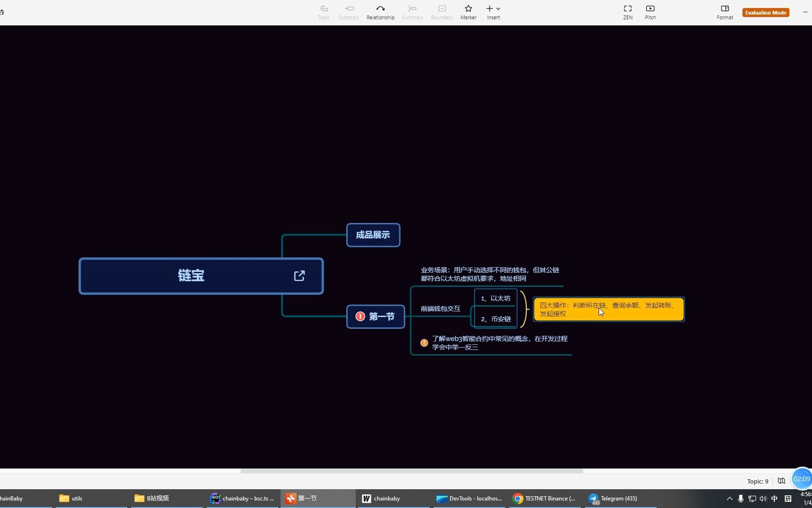Open the hyperlink icon on 链宝 topic

click(299, 276)
